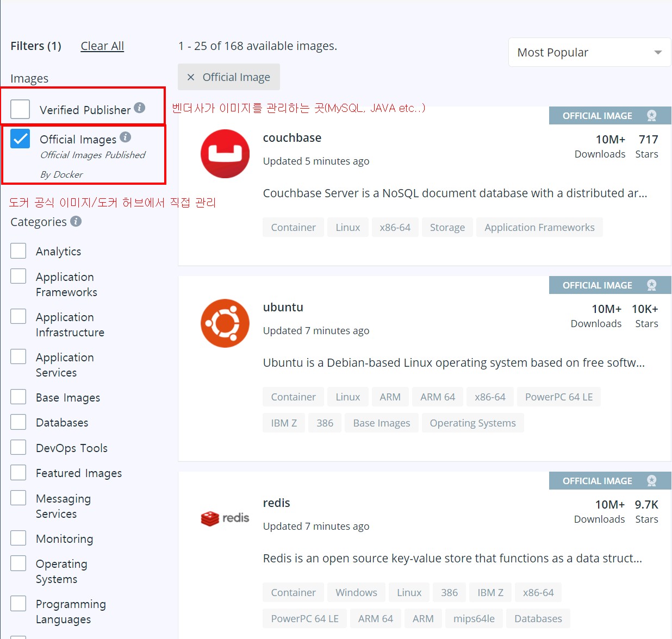Click the mips64le tag on redis
Screen dimensions: 672x639
[x=474, y=618]
